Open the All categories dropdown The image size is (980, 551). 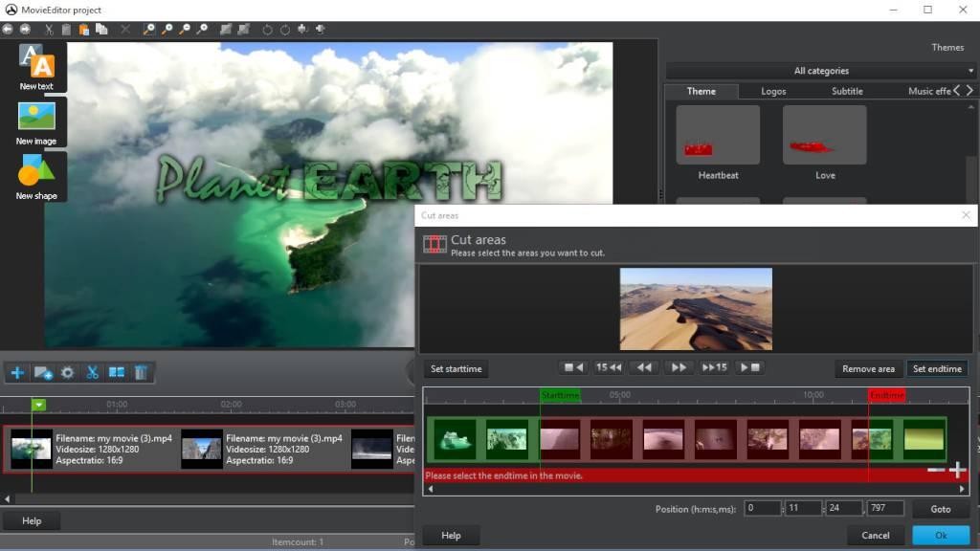point(820,71)
